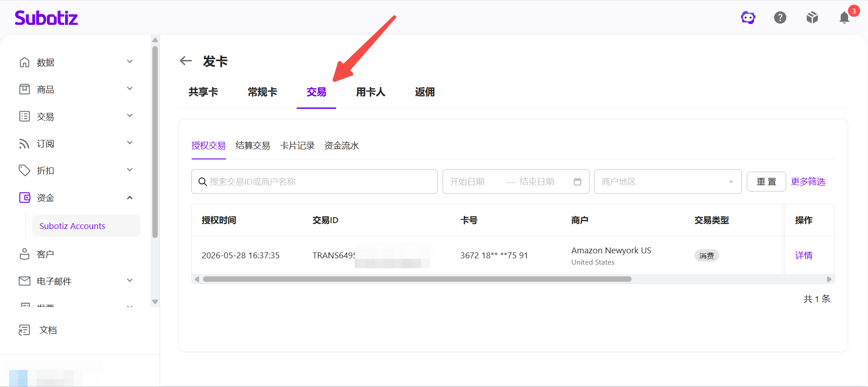This screenshot has height=387, width=868.
Task: Switch to the 共享卡 tab
Action: click(x=203, y=92)
